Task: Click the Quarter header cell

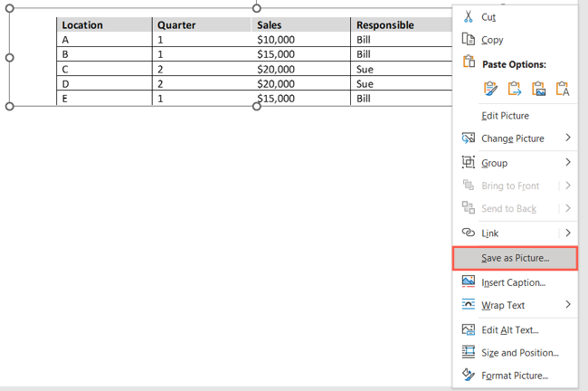Action: 202,24
